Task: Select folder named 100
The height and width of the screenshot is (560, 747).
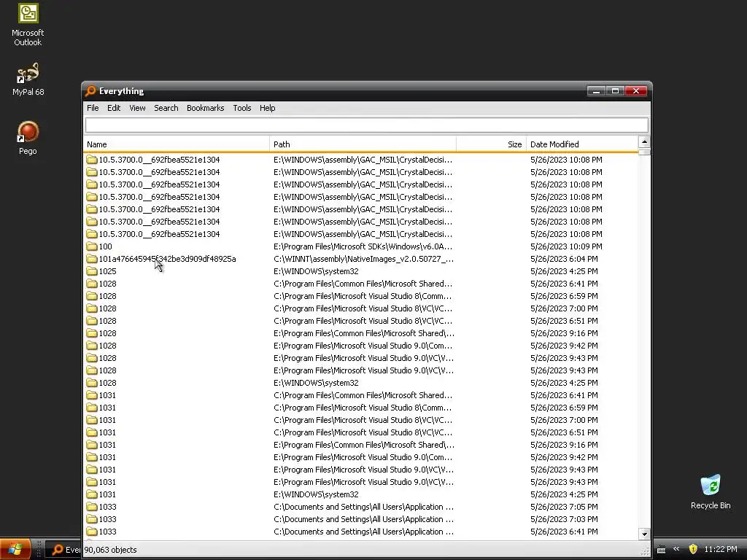Action: 105,246
